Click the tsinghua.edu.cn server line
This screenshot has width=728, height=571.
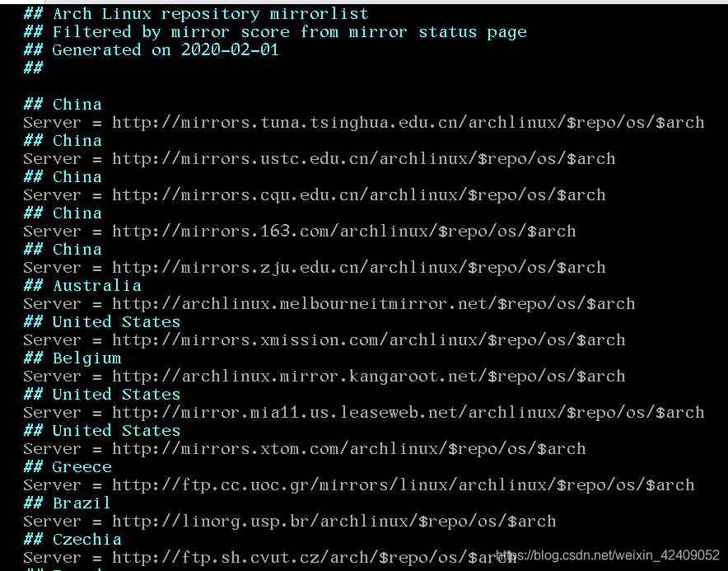coord(363,123)
